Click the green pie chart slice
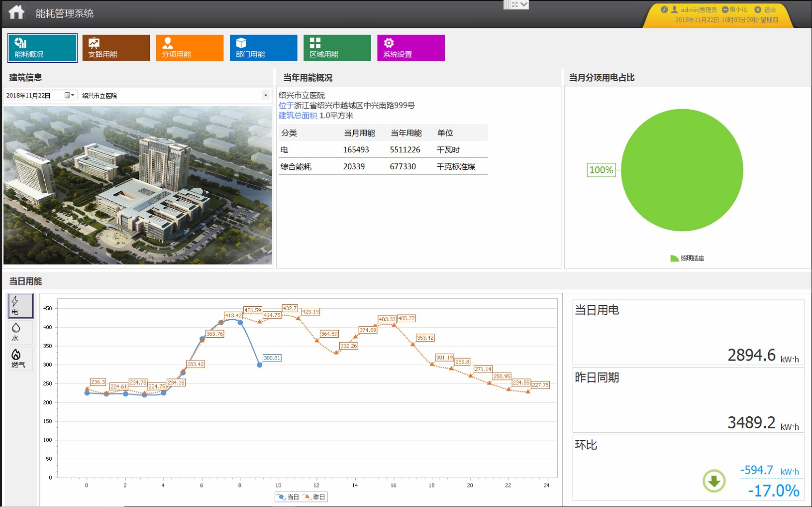The height and width of the screenshot is (507, 812). coord(682,170)
